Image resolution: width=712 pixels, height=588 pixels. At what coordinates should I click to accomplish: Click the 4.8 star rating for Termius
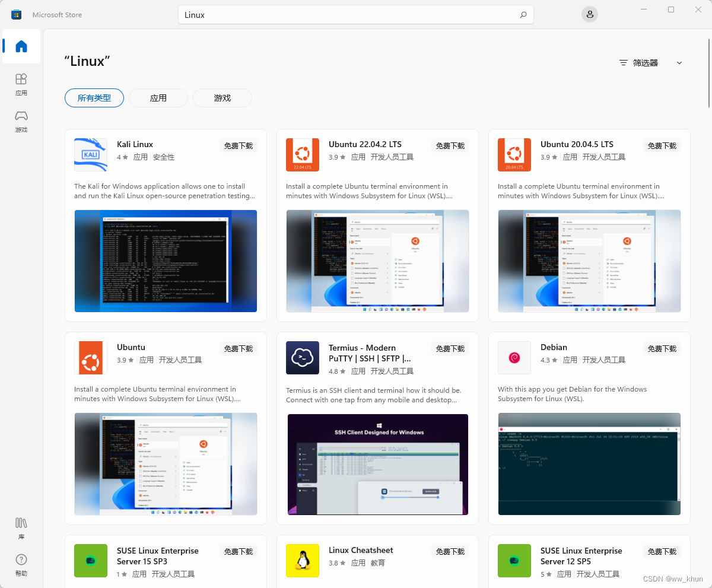click(x=337, y=371)
